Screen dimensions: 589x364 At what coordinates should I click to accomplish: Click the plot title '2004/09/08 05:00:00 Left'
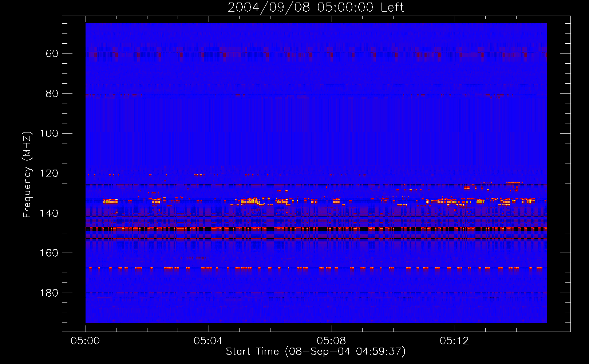[316, 7]
